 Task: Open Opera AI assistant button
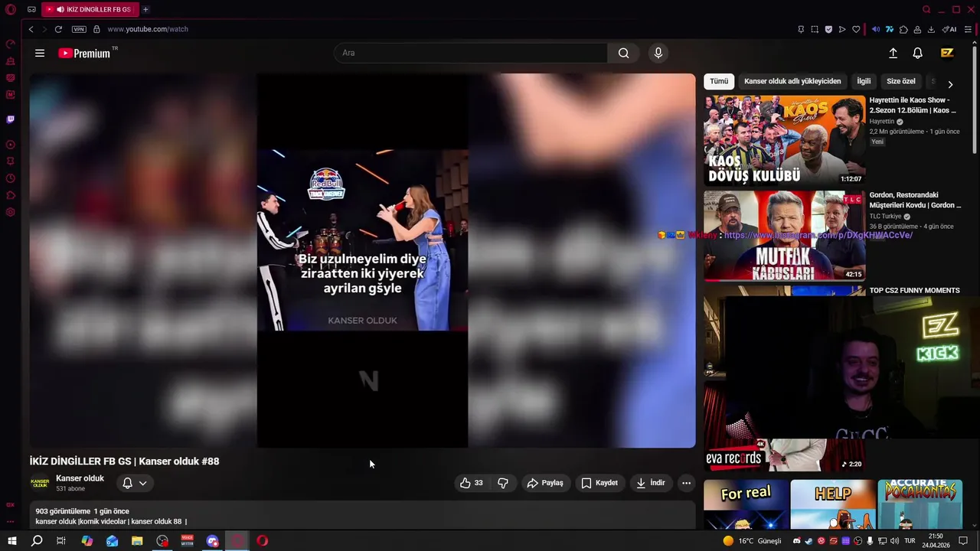click(949, 29)
